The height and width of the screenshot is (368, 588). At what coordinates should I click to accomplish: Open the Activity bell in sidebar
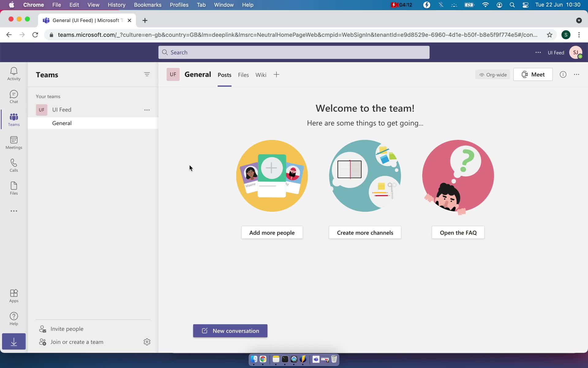[14, 74]
